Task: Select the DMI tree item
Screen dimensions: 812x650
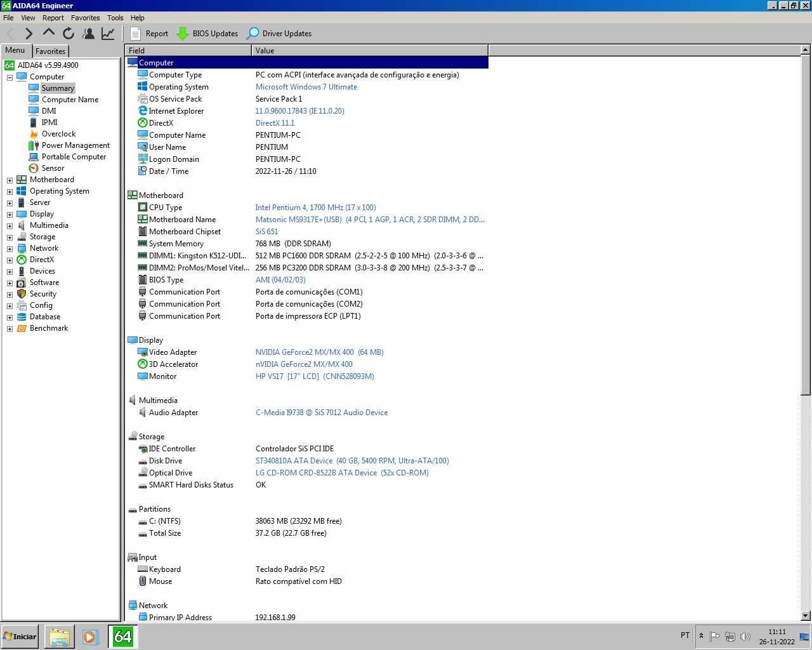Action: click(x=49, y=111)
